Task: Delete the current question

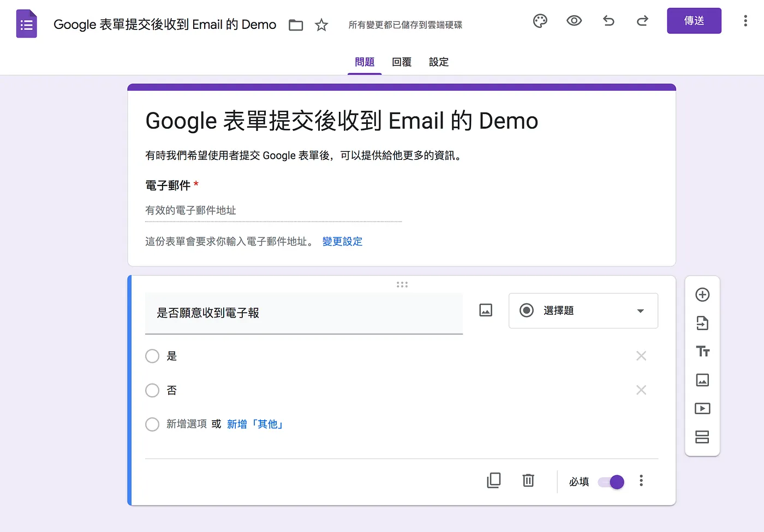Action: 528,480
